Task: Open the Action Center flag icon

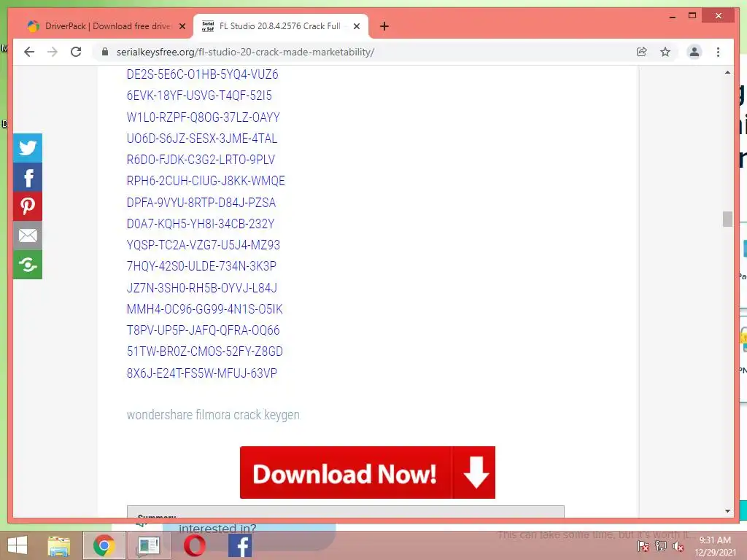Action: click(x=643, y=546)
